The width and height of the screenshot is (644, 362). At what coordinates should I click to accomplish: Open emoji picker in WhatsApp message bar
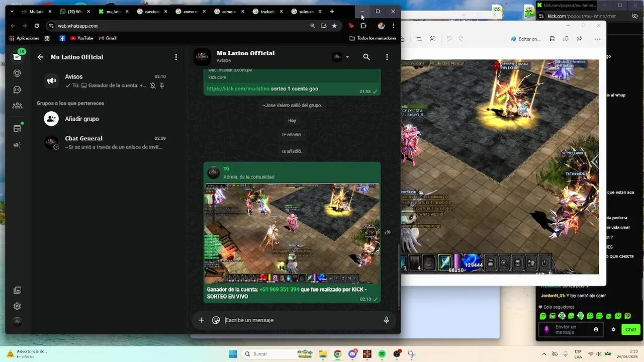pos(216,320)
